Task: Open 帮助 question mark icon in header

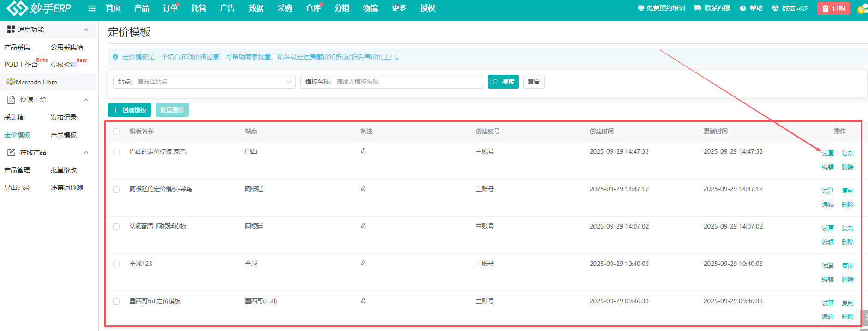Action: (743, 8)
